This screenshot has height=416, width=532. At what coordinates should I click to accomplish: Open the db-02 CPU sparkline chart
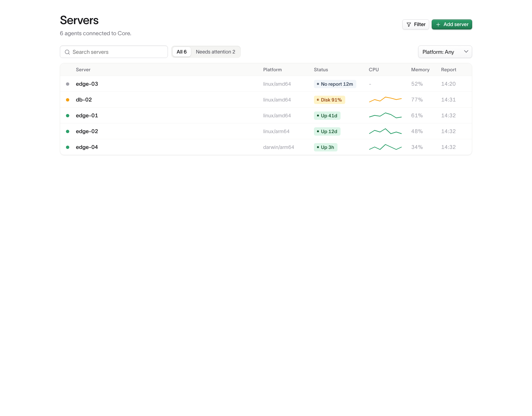385,100
